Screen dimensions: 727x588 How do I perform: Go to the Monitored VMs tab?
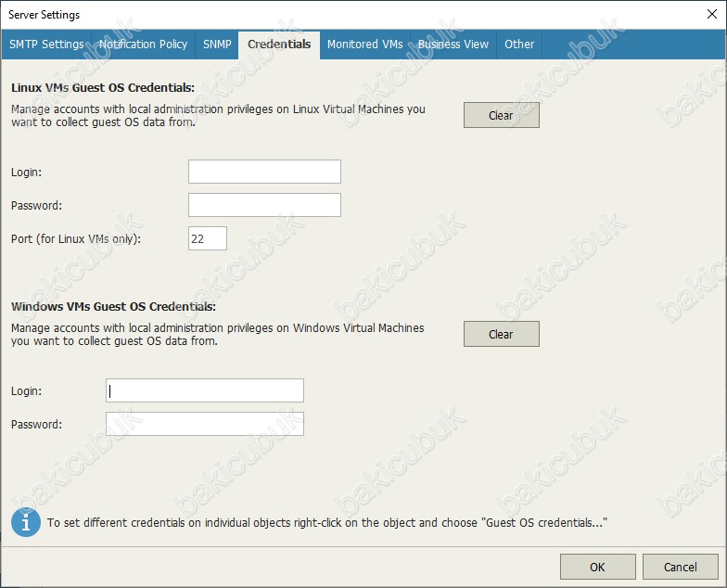pos(365,45)
